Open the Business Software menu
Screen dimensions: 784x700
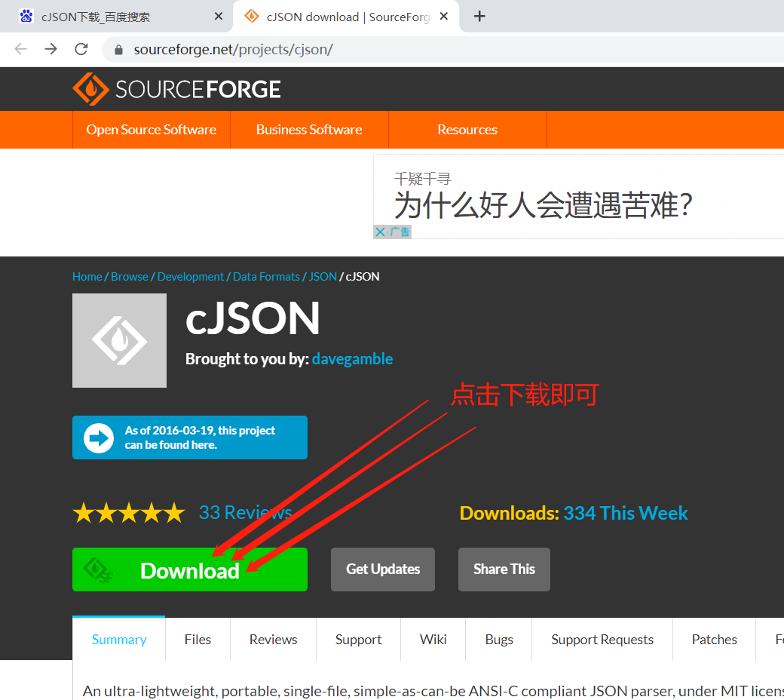[309, 130]
